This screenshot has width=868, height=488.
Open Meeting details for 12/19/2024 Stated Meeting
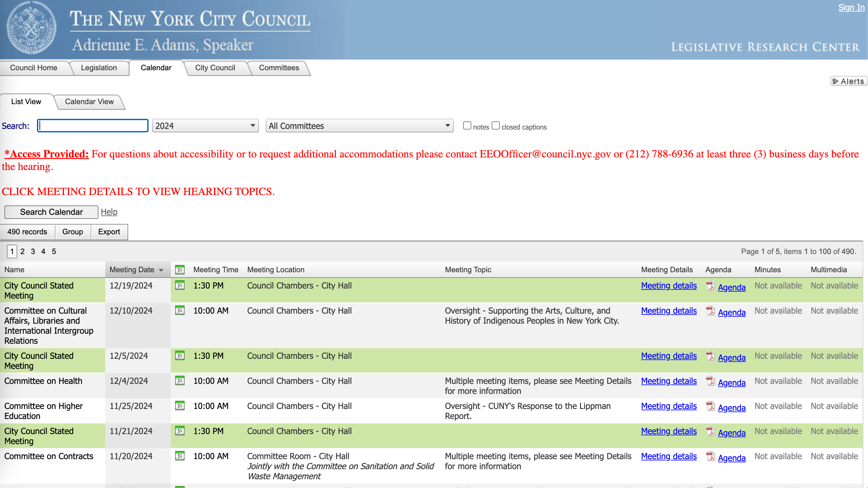click(x=668, y=285)
